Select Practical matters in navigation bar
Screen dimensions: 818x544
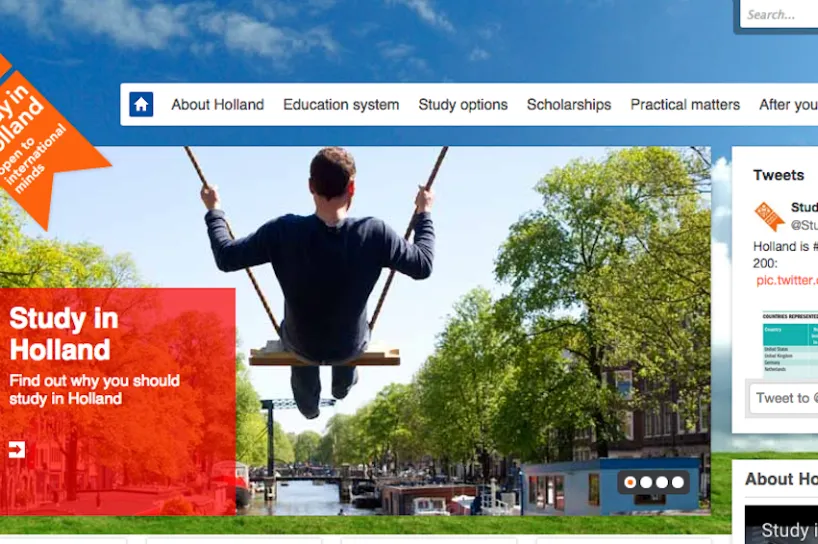point(685,105)
